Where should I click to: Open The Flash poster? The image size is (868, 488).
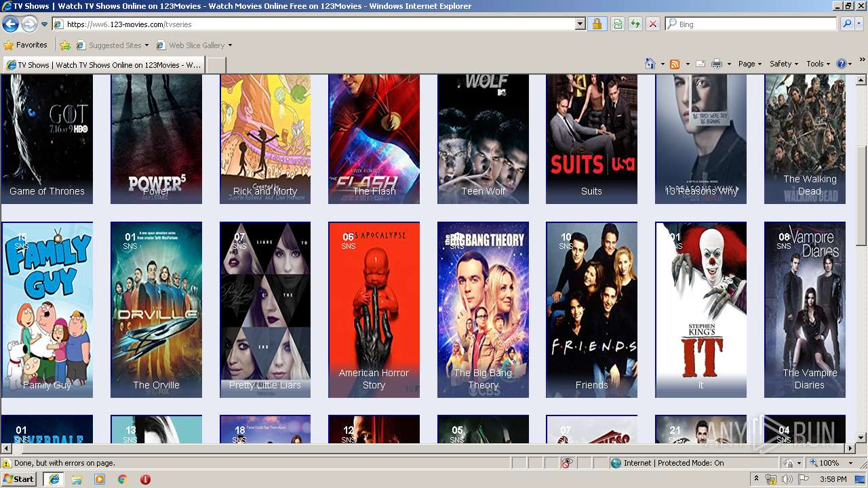point(374,139)
